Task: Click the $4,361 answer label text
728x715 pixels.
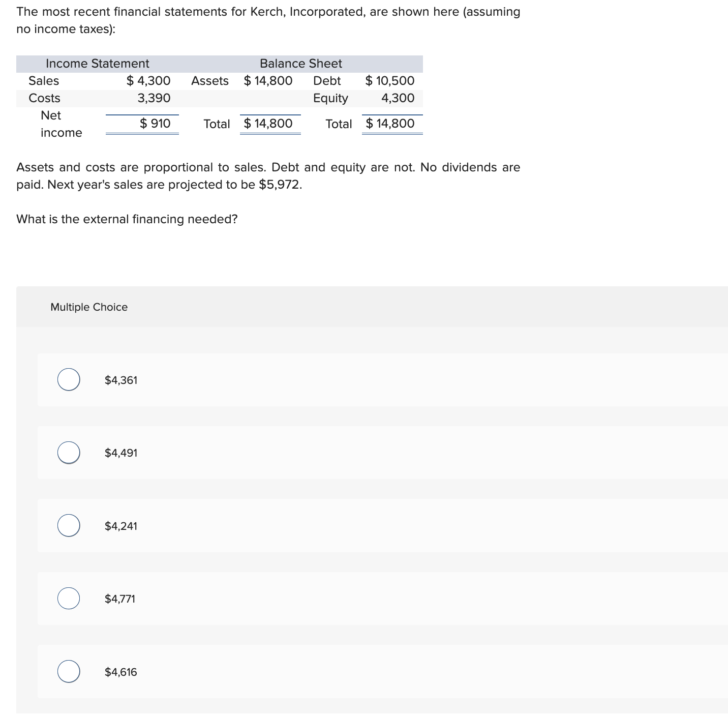Action: 120,379
